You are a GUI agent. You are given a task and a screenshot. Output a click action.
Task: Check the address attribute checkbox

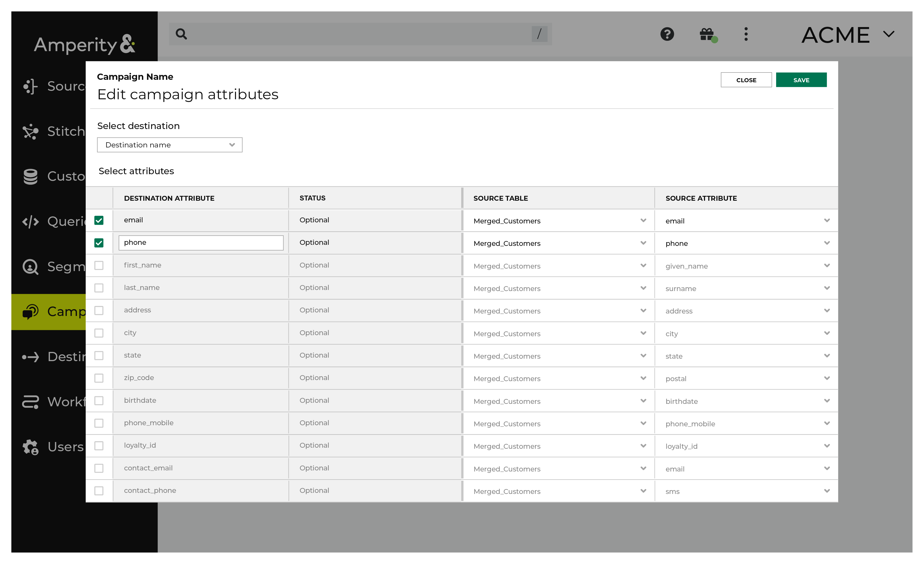99,310
